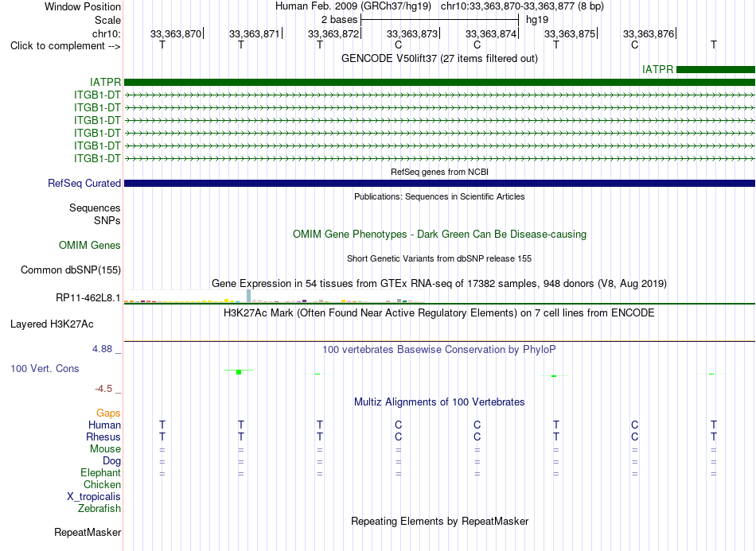Click the 'Elephant' alignment row label
Viewport: 756px width, 551px height.
[x=101, y=472]
